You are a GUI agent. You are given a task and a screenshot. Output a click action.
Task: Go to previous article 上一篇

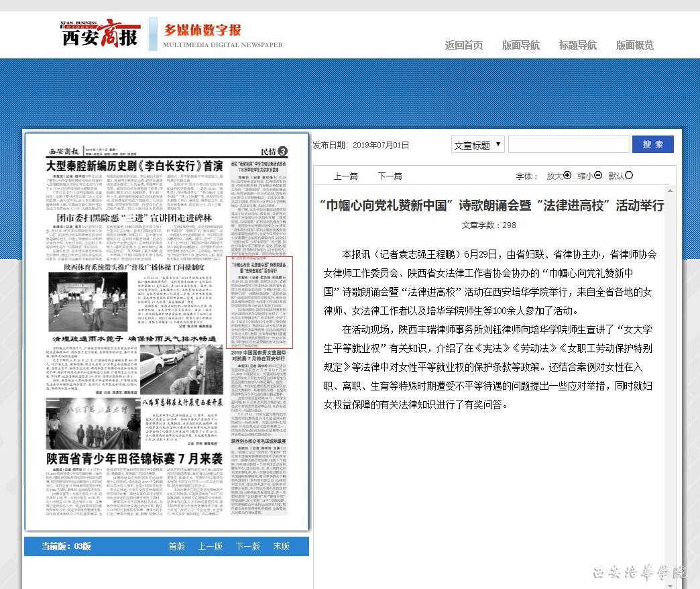coord(345,176)
